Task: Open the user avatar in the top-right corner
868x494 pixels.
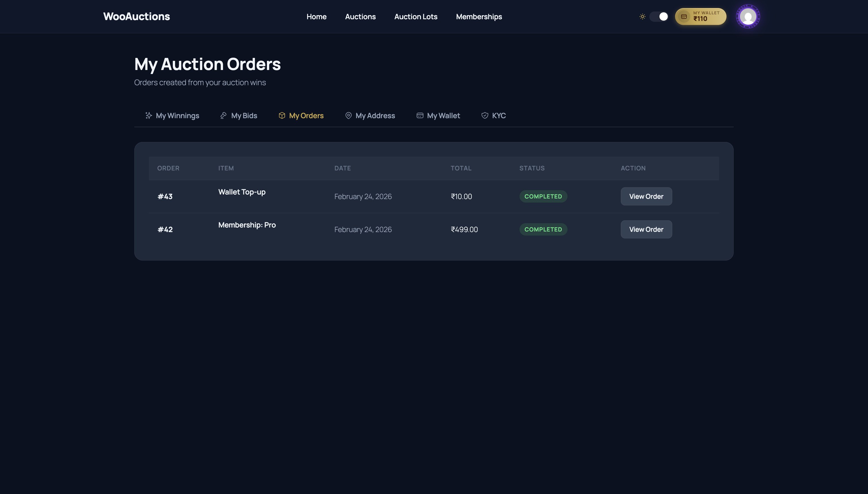Action: (x=747, y=16)
